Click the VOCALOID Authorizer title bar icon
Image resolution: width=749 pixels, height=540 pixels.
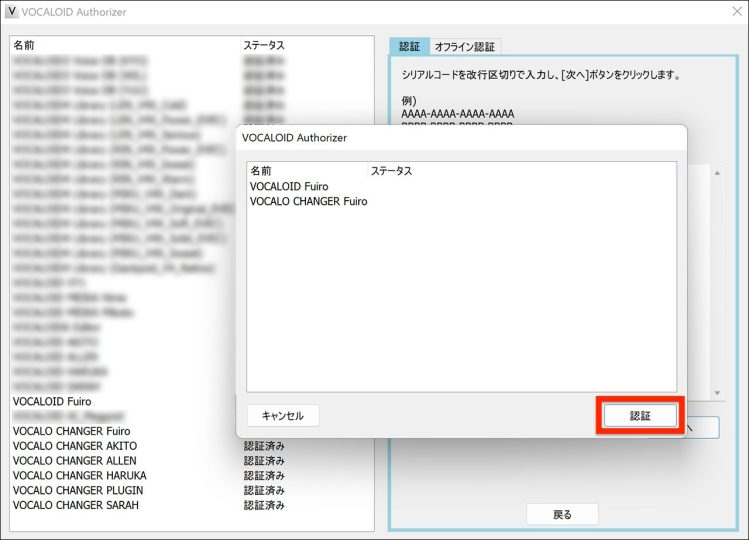(11, 12)
